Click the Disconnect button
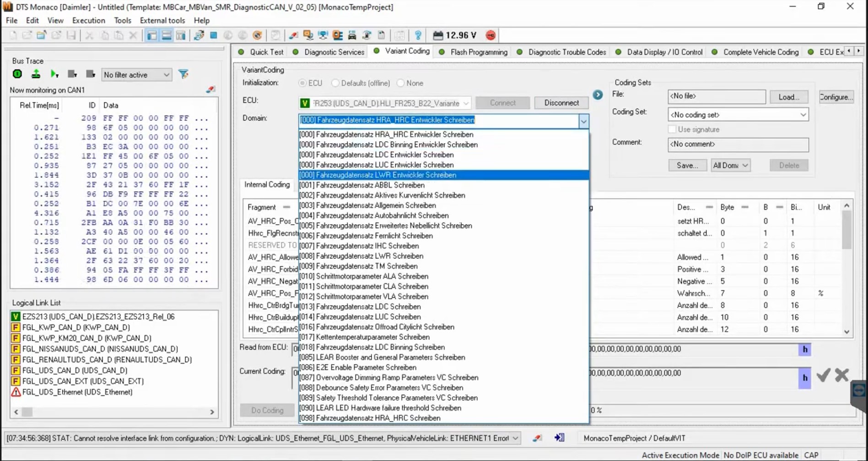The height and width of the screenshot is (461, 868). click(561, 103)
